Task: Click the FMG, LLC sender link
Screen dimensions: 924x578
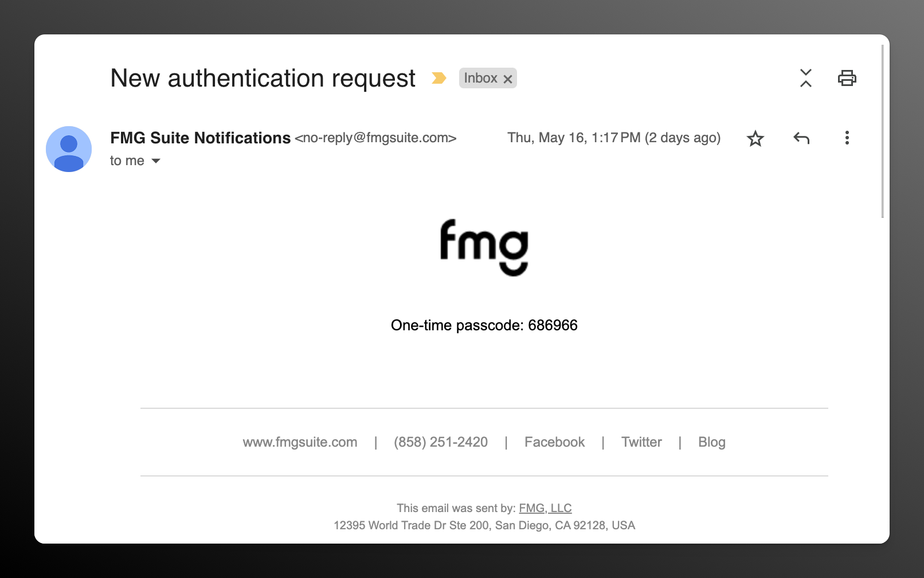Action: click(545, 508)
